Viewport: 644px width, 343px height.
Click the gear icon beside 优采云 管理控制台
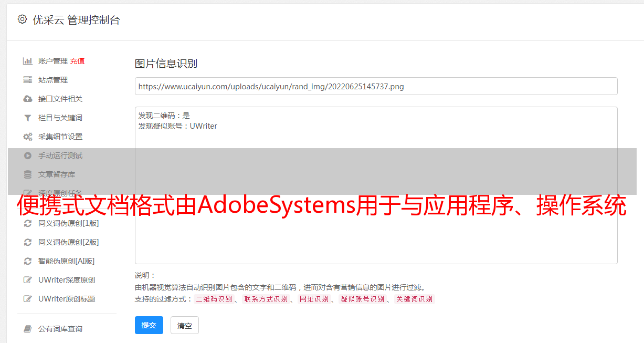pos(22,19)
